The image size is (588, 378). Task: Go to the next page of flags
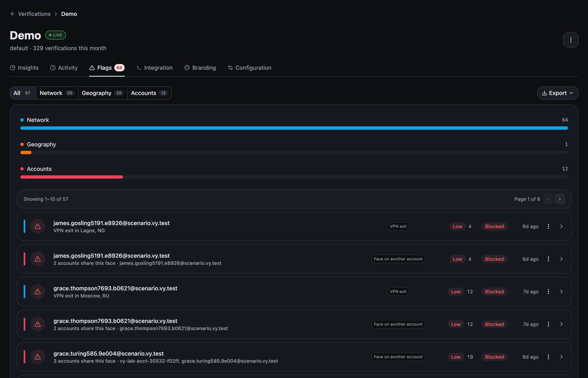coord(560,199)
